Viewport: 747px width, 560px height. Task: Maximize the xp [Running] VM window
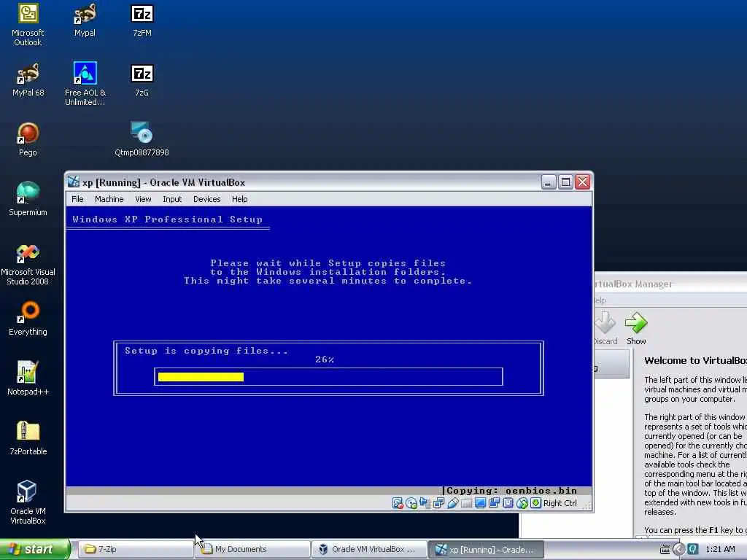(565, 182)
